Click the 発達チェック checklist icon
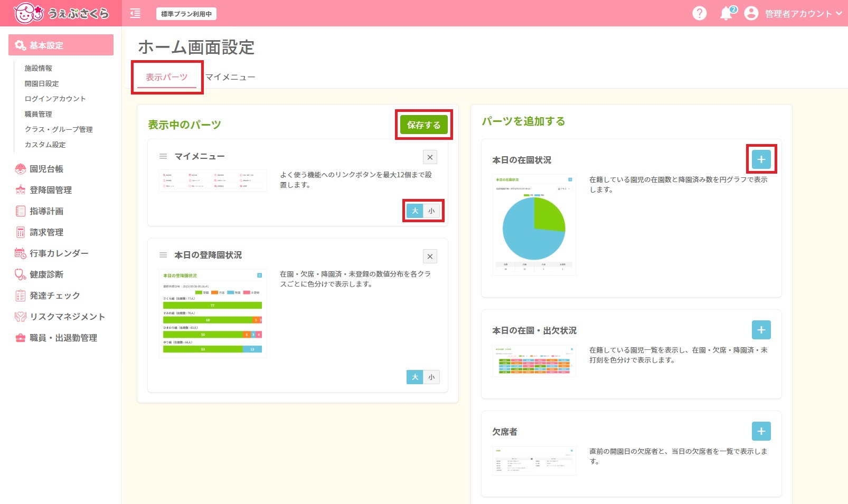The width and height of the screenshot is (848, 504). [x=20, y=296]
